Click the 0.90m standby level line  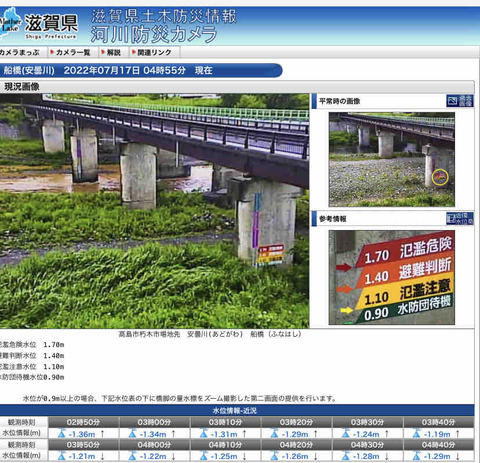pos(32,377)
